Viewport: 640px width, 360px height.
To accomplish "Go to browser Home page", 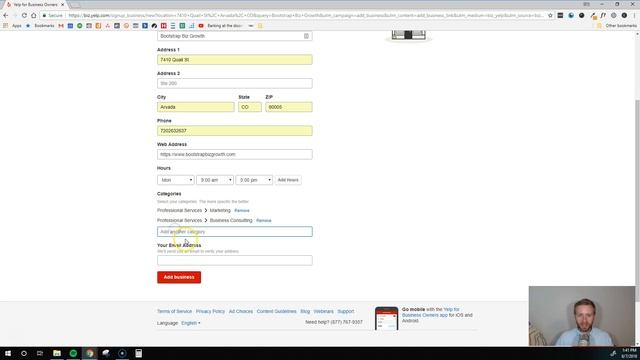I will 33,15.
